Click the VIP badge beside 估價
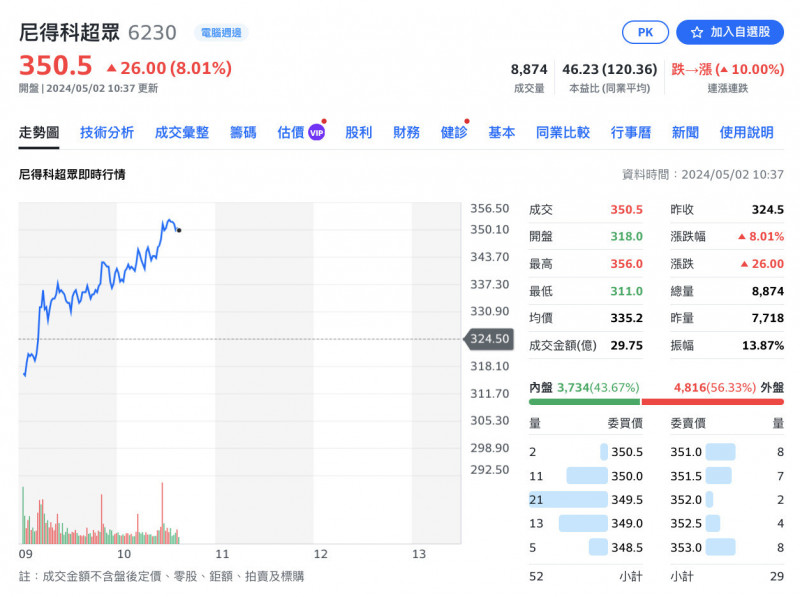 tap(316, 133)
